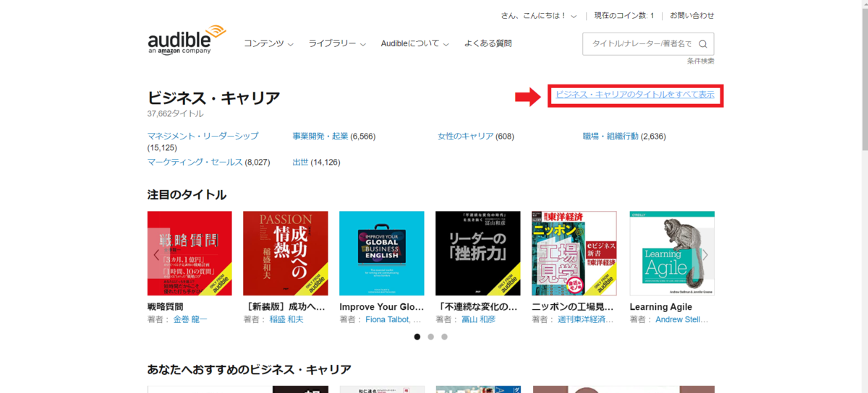Open author 冨山 和彦 link

[479, 319]
